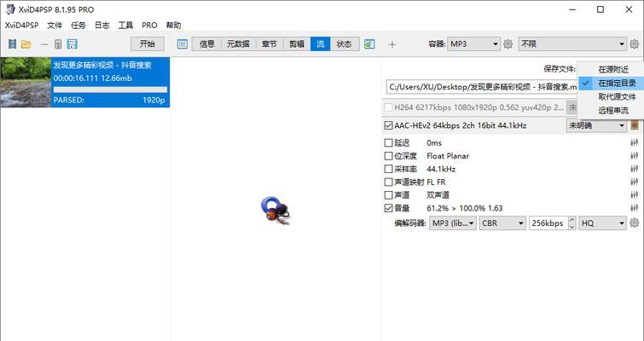Image resolution: width=644 pixels, height=341 pixels.
Task: Click the XviD4PSP app icon in the title bar
Action: coord(10,9)
